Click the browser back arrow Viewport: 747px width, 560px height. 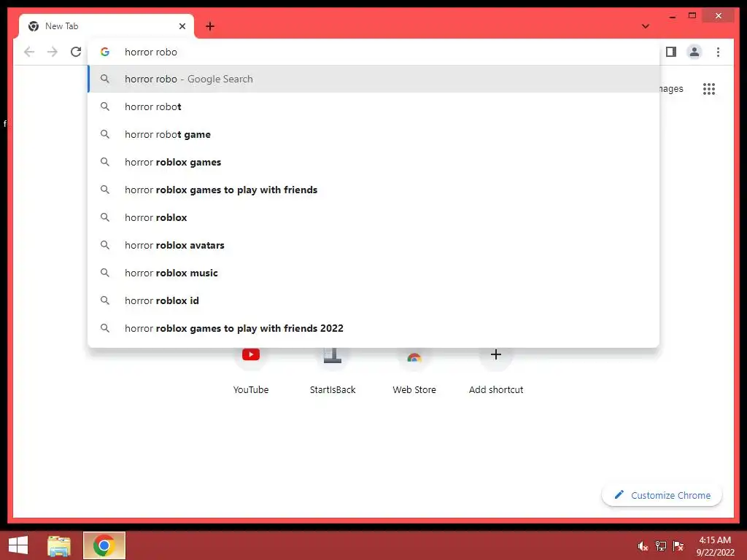pyautogui.click(x=29, y=52)
